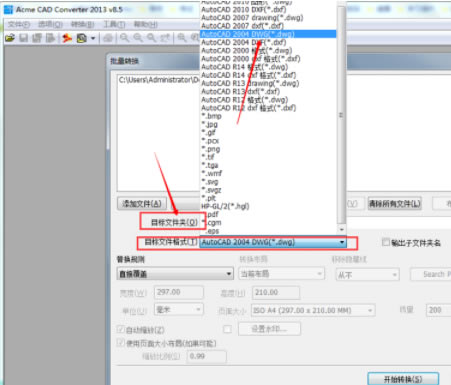Choose AutoCAD 2004 DXF(*.dxf) option
The width and height of the screenshot is (451, 385).
pyautogui.click(x=268, y=42)
